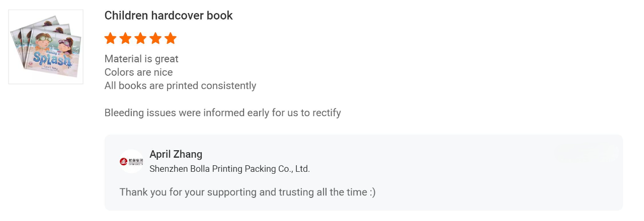Click the boy with green goggles on cover
Image resolution: width=644 pixels, height=221 pixels.
(45, 41)
